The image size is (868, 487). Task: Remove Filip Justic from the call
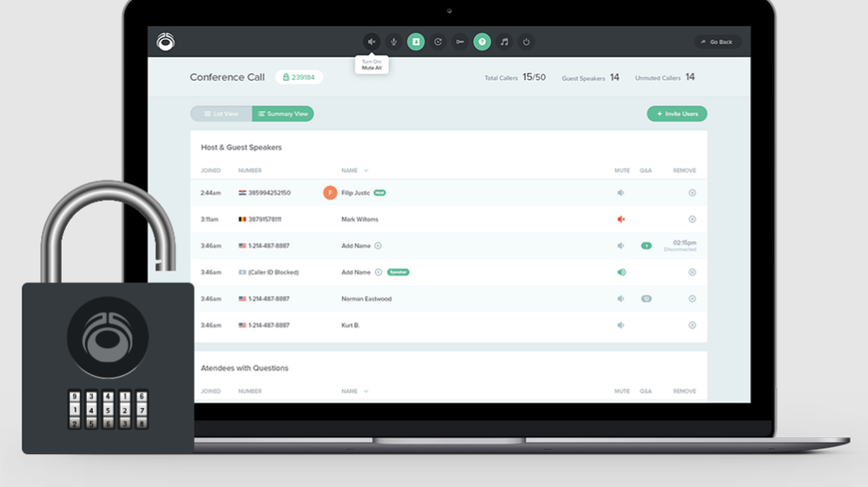pos(692,193)
